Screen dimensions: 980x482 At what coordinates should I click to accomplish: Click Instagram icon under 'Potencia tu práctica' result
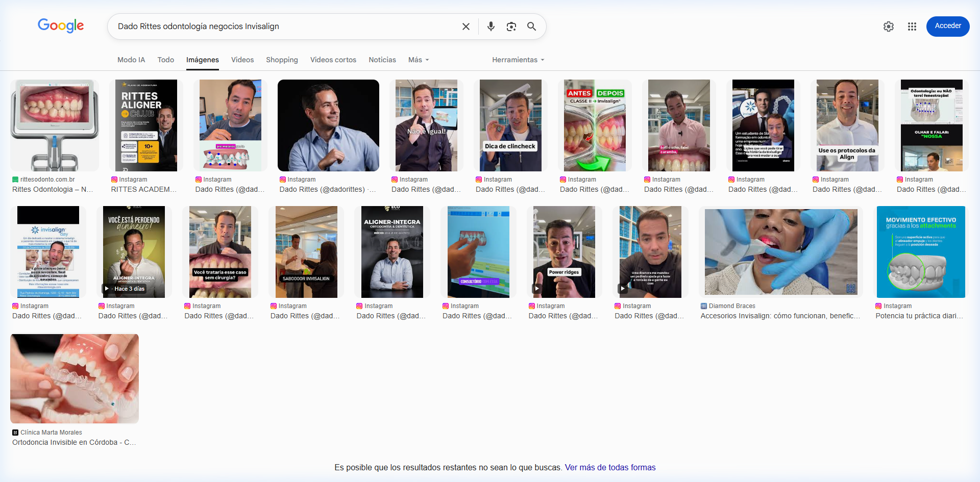(878, 306)
